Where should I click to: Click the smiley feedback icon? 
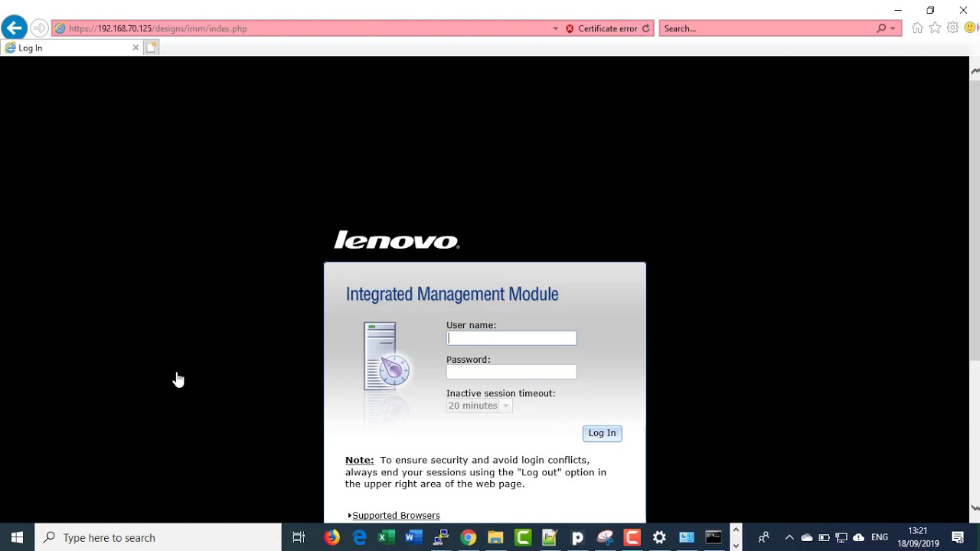970,28
